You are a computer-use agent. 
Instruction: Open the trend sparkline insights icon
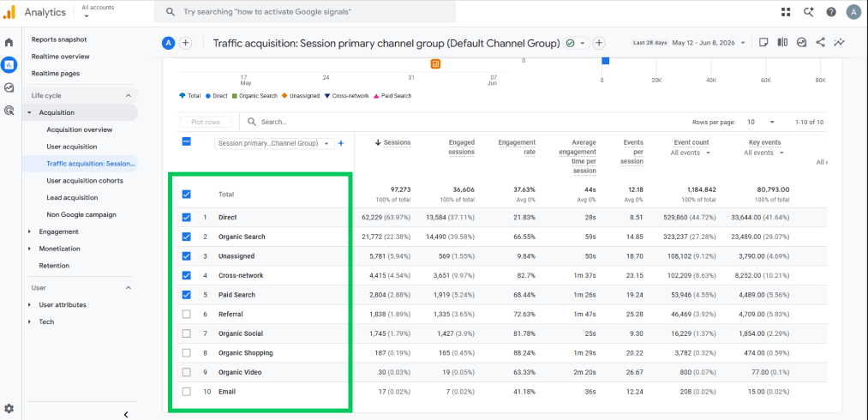[x=839, y=43]
